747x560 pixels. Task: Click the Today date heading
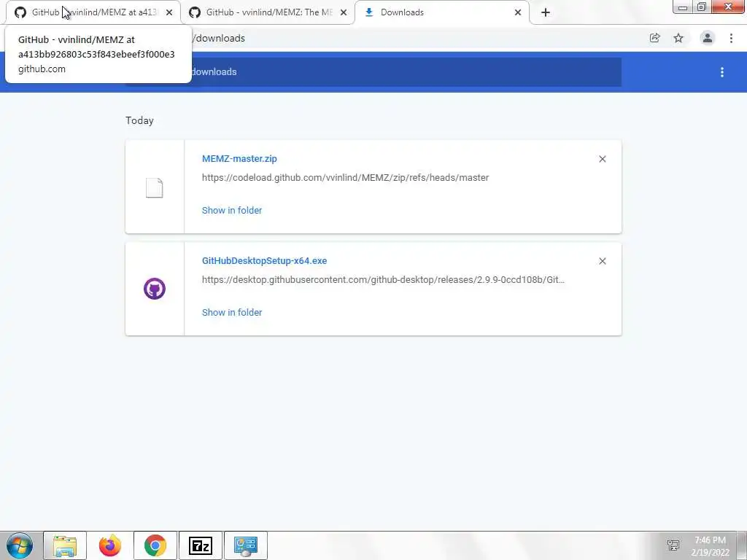click(x=139, y=120)
